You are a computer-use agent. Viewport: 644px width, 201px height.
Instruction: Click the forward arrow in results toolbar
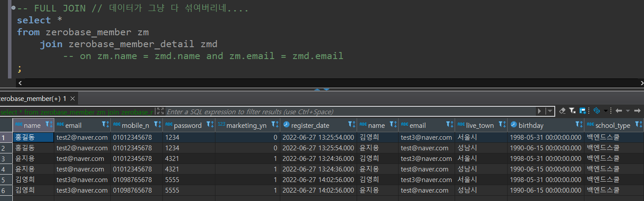pos(637,111)
